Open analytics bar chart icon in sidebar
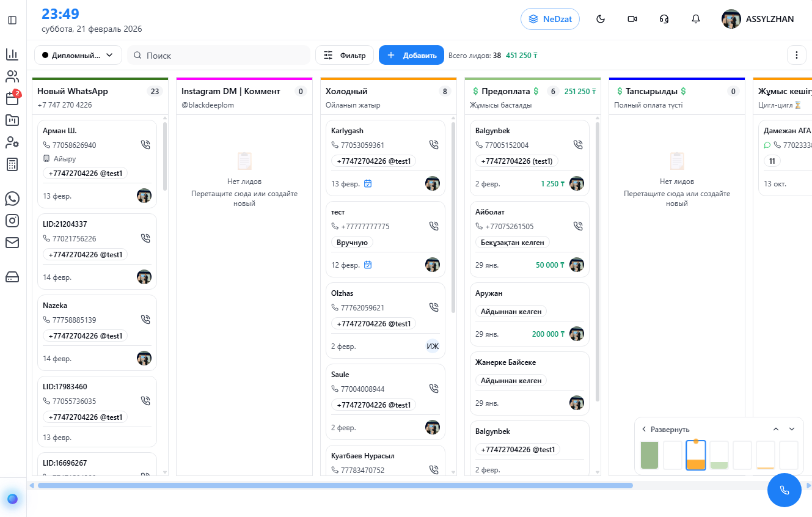Viewport: 812px width, 517px height. (12, 54)
